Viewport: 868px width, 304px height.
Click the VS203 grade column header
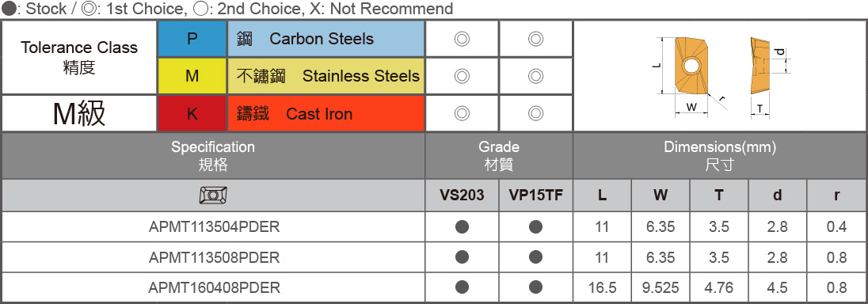click(x=462, y=195)
